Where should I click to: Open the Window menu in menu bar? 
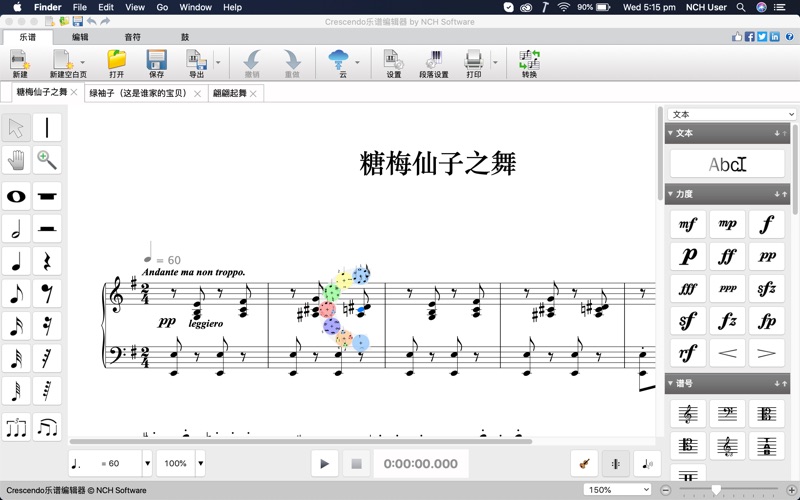click(195, 7)
